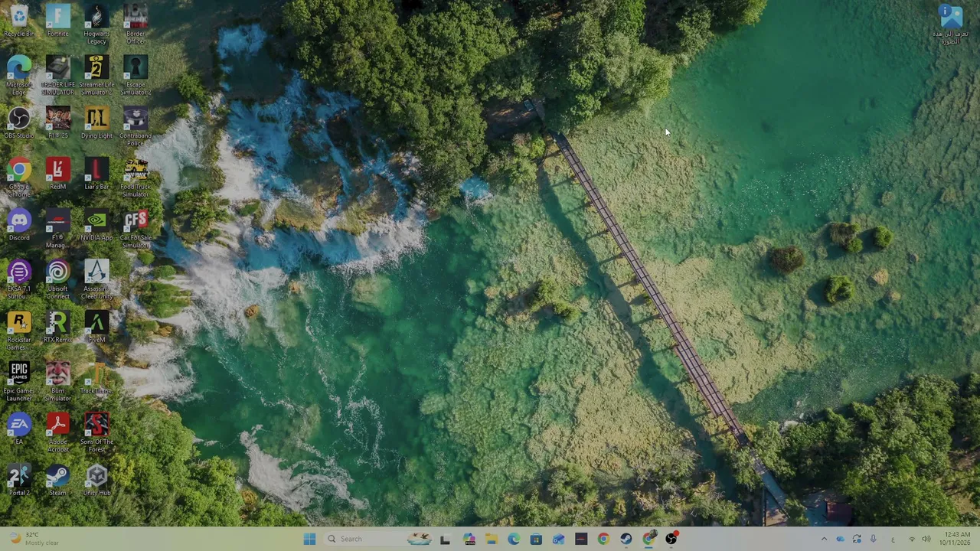Select the RedM desktop shortcut
This screenshot has width=980, height=551.
click(x=57, y=174)
